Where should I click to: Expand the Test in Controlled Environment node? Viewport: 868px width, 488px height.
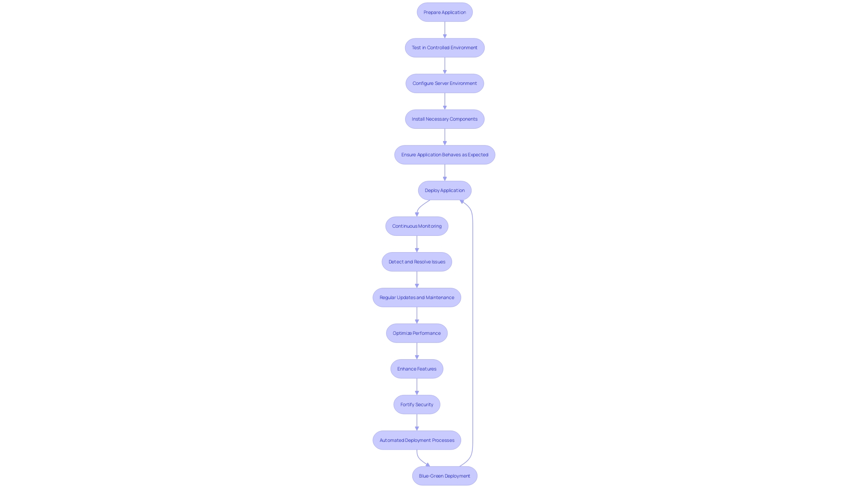click(x=445, y=47)
